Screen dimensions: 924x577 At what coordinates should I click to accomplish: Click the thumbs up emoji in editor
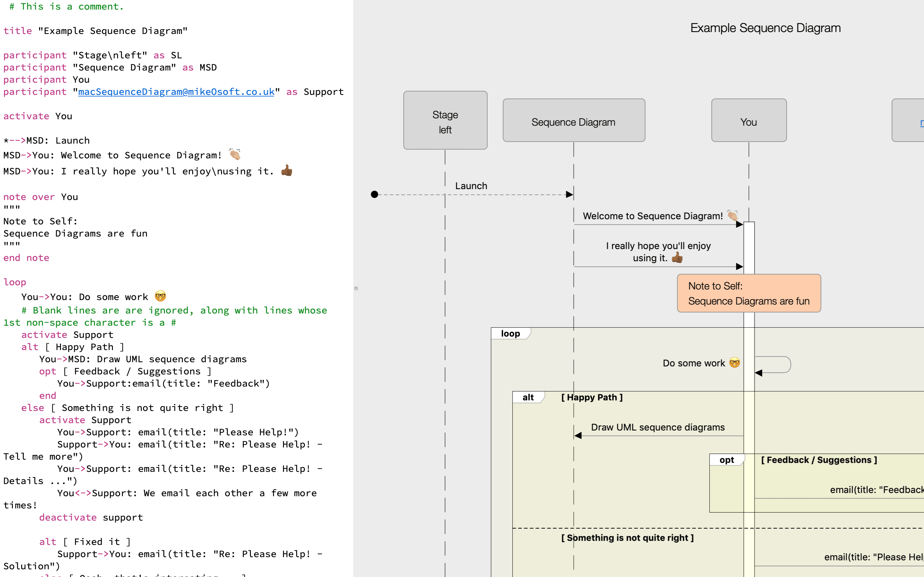click(287, 171)
